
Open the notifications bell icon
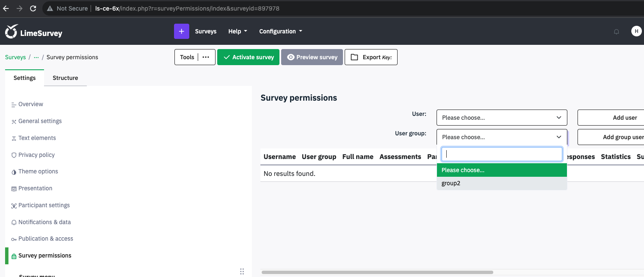coord(616,32)
